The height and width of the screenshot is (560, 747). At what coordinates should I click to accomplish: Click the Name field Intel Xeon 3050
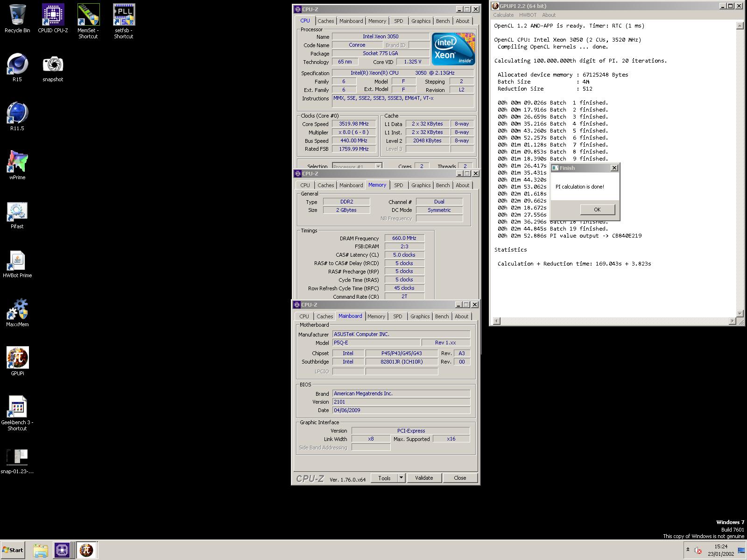(x=381, y=36)
